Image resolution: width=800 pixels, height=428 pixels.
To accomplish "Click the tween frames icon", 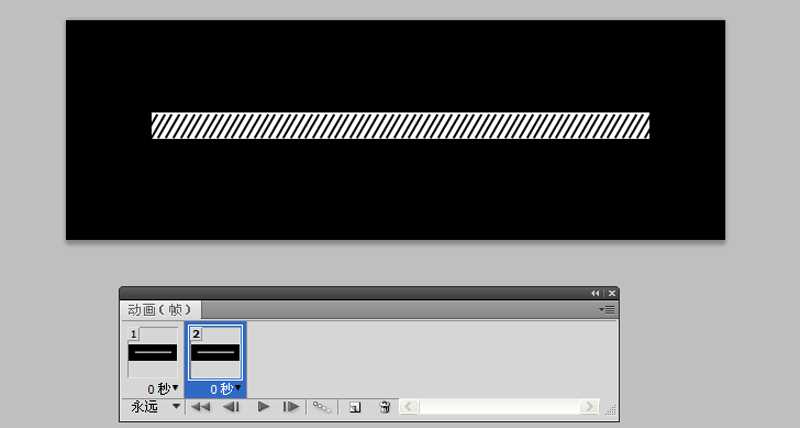I will pyautogui.click(x=322, y=407).
